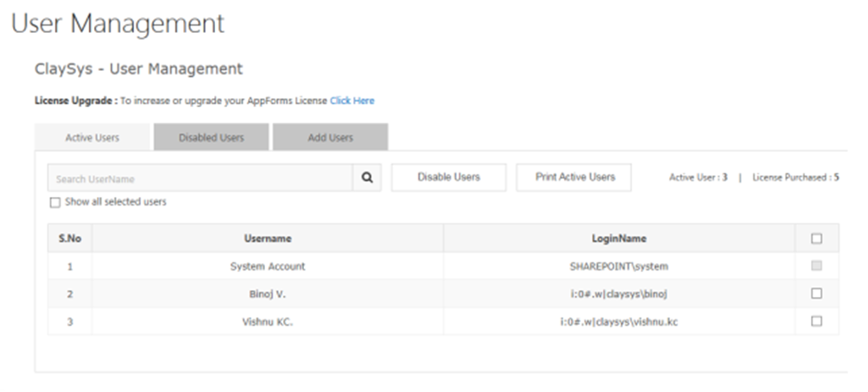
Task: Click the Binoj V. username cell
Action: (268, 294)
